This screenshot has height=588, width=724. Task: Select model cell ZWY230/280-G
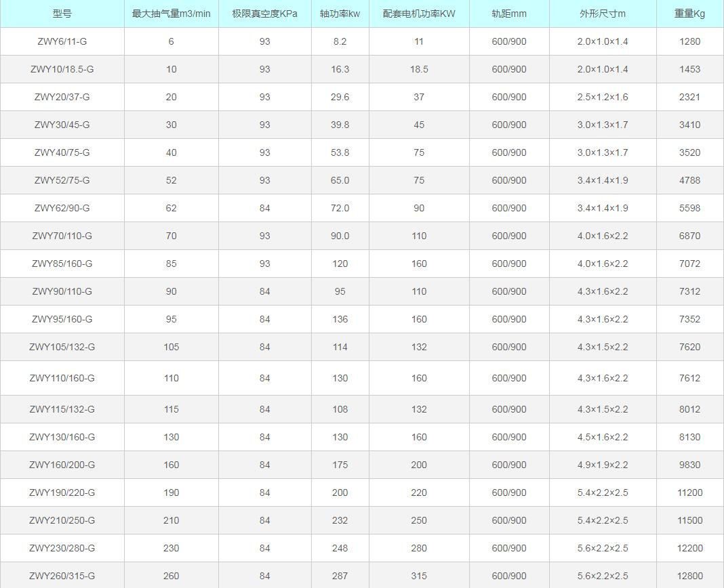click(x=62, y=548)
